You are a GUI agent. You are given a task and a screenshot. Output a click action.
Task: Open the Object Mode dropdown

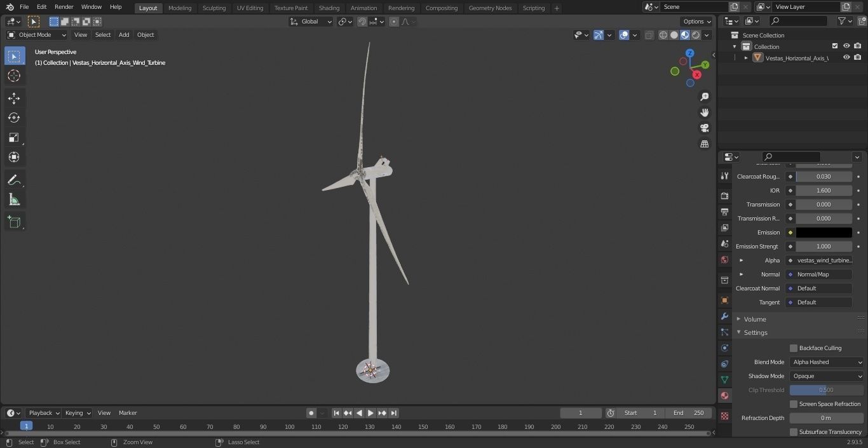pos(36,35)
